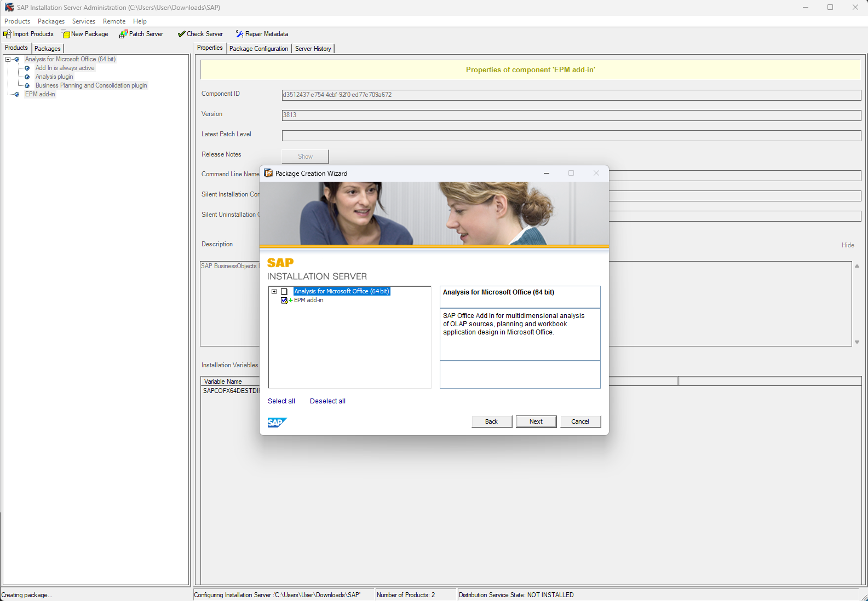Select Analysis plugin in Products tree
Viewport: 868px width, 601px height.
[54, 77]
